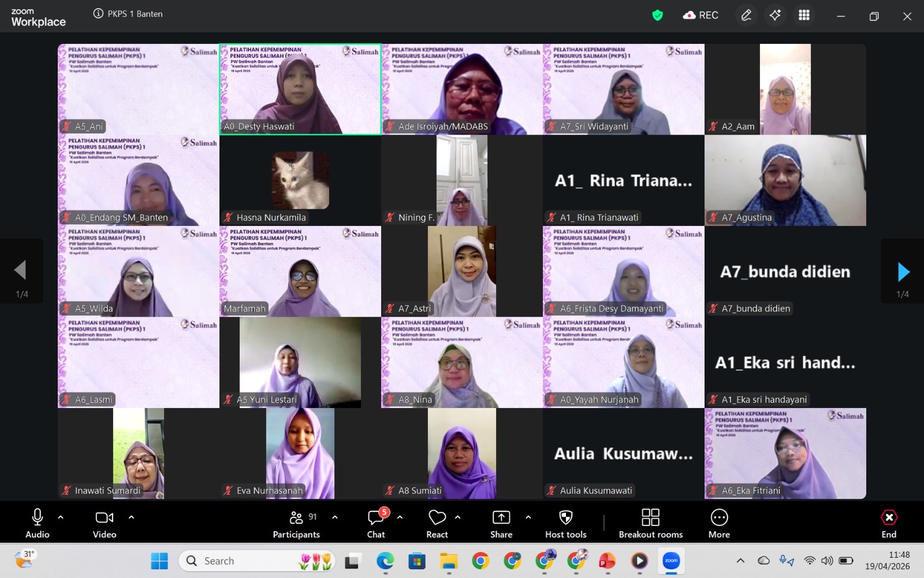Open the AI Companion sparkle icon
The image size is (924, 578).
click(x=775, y=16)
